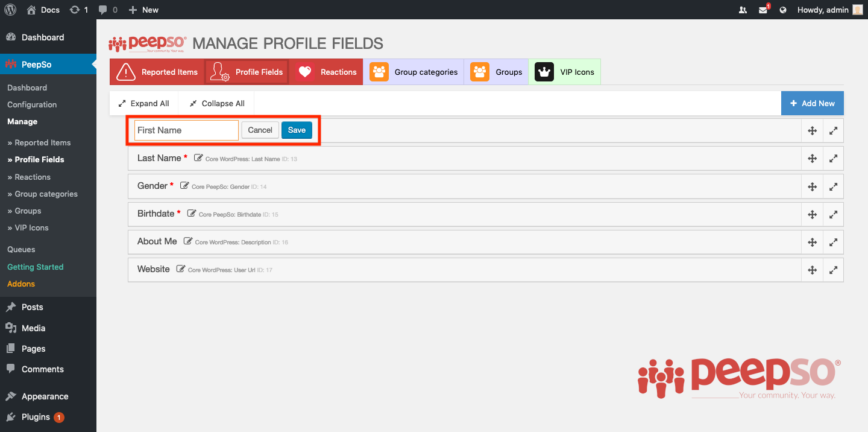
Task: Click the move handle for About Me
Action: (x=813, y=242)
